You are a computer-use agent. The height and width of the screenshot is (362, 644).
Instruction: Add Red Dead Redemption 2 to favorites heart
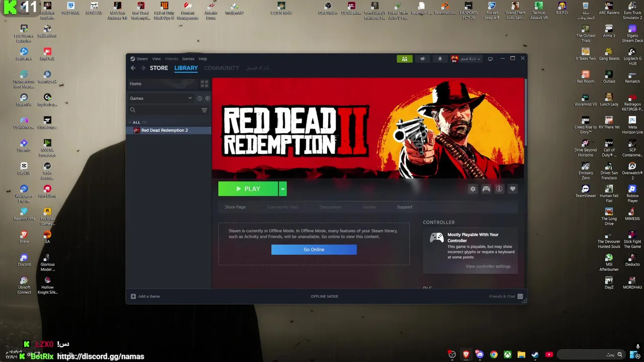tap(512, 189)
